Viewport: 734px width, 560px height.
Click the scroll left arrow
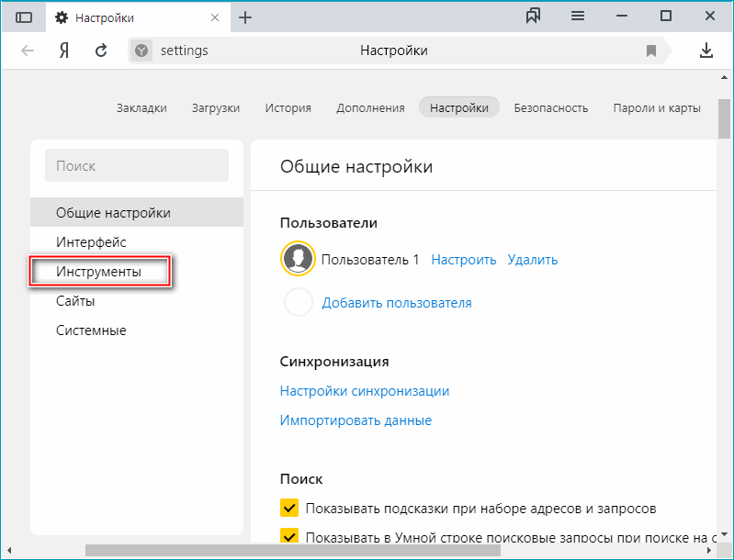coord(8,550)
